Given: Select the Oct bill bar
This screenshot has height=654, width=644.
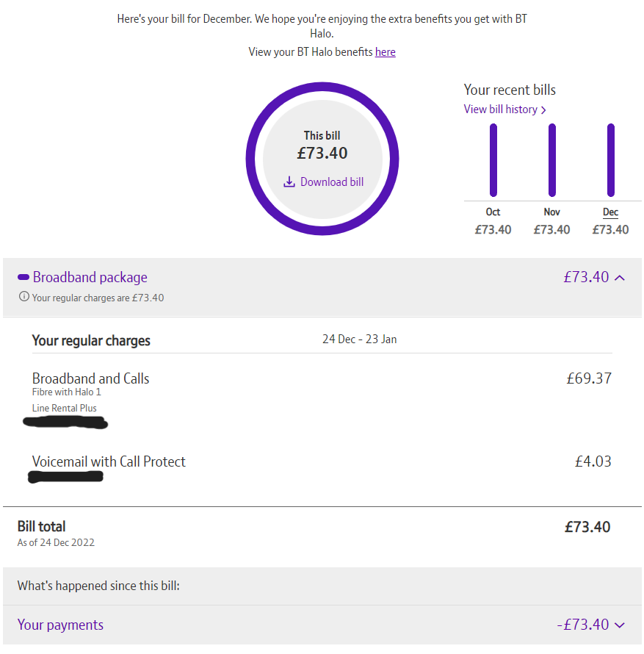Looking at the screenshot, I should pyautogui.click(x=493, y=160).
